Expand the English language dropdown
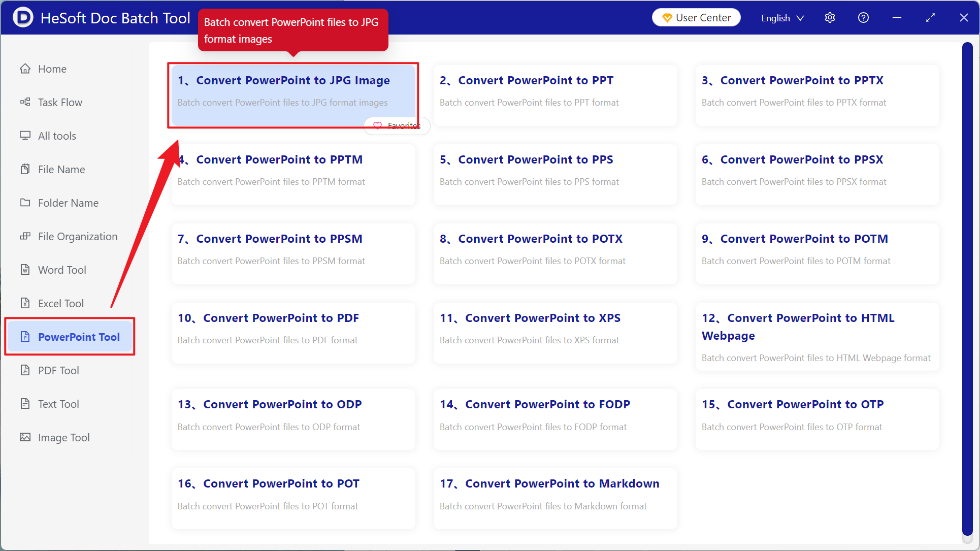 pyautogui.click(x=782, y=18)
